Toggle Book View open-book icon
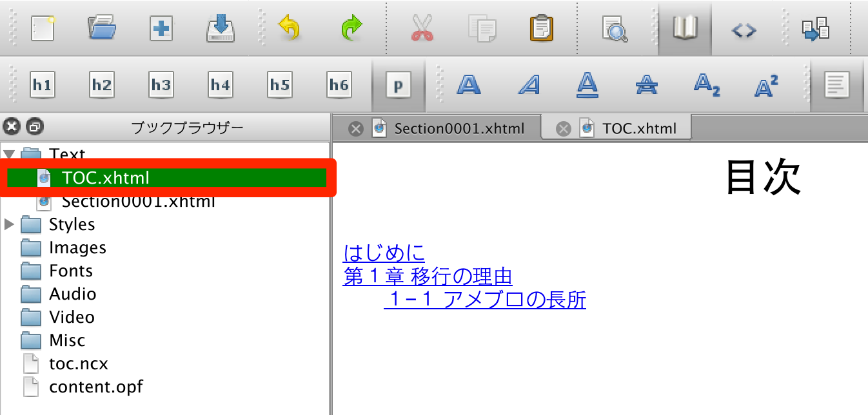 tap(685, 29)
